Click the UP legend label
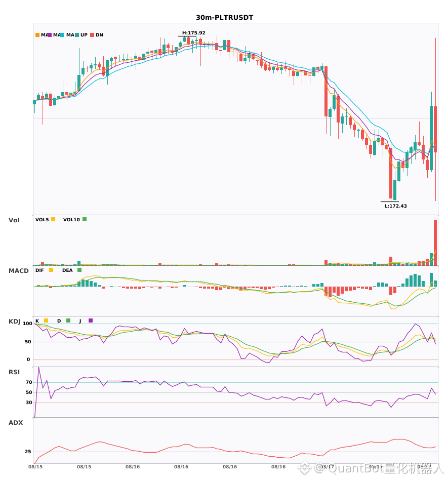Image resolution: width=448 pixels, height=481 pixels. pos(84,35)
